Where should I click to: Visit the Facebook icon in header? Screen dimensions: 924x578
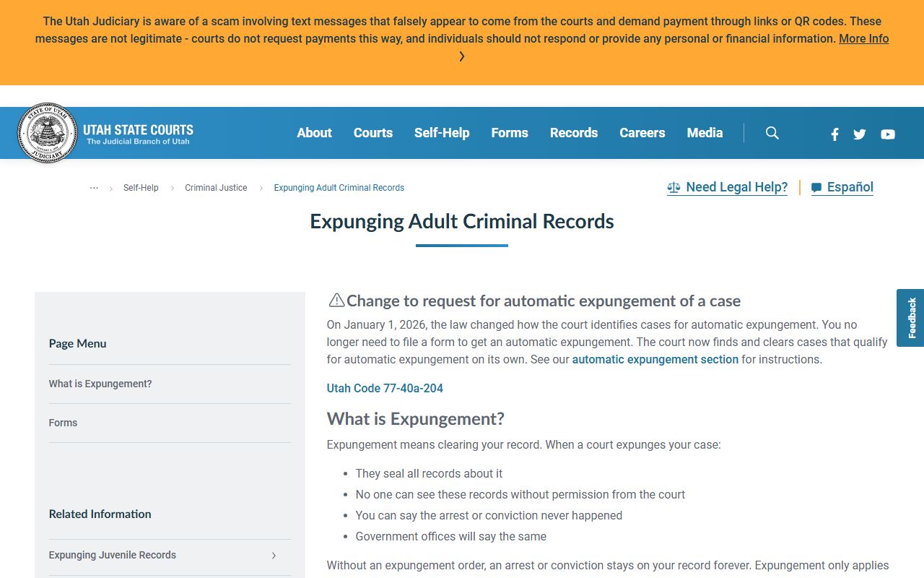(834, 134)
